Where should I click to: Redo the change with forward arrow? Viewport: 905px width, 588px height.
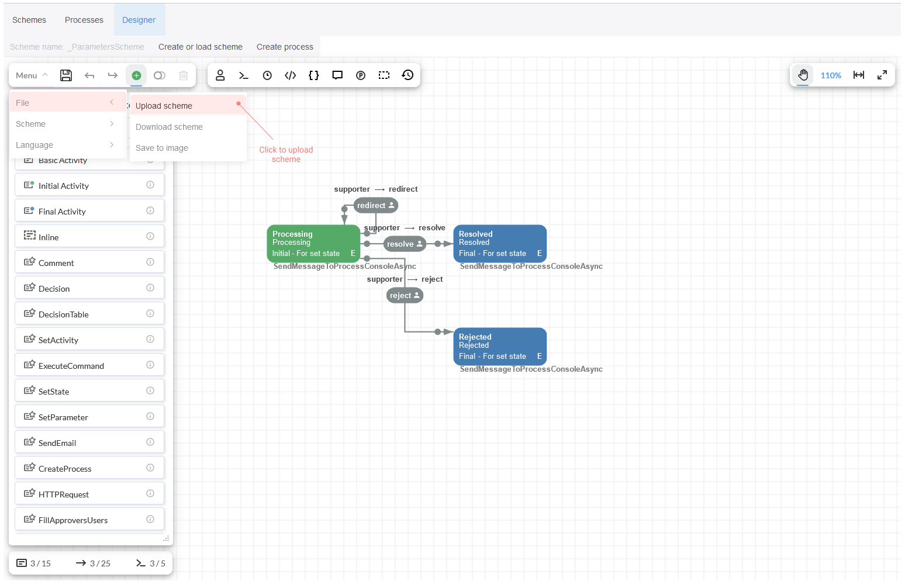113,75
